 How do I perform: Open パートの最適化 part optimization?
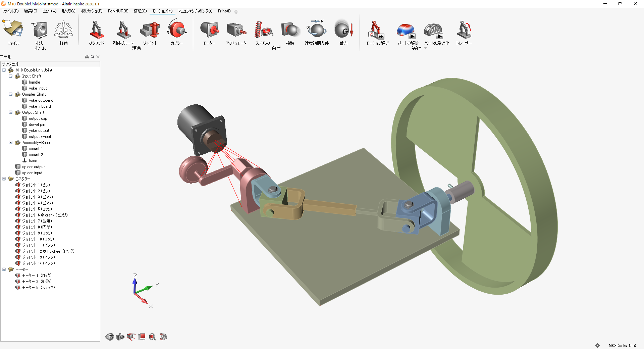pyautogui.click(x=433, y=31)
